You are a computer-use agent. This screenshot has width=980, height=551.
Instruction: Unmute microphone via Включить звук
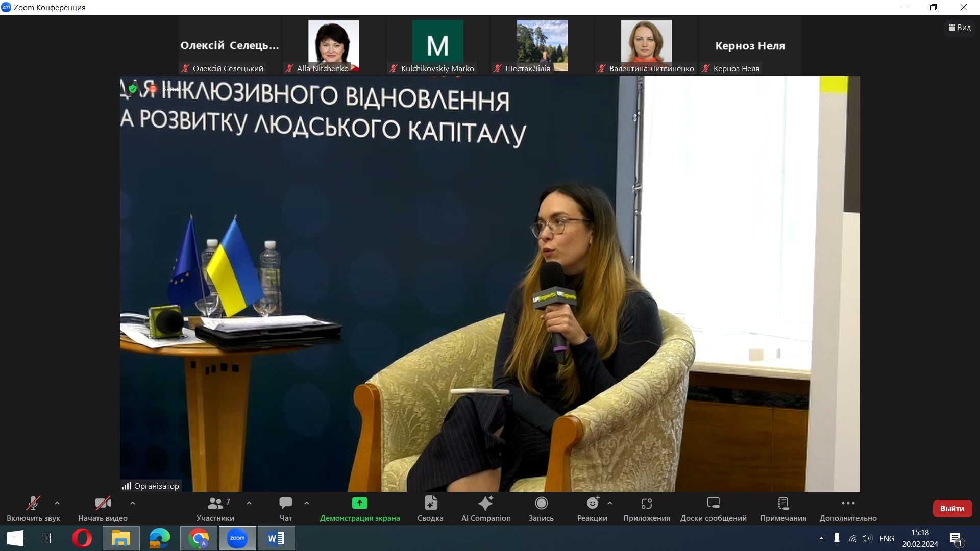33,509
